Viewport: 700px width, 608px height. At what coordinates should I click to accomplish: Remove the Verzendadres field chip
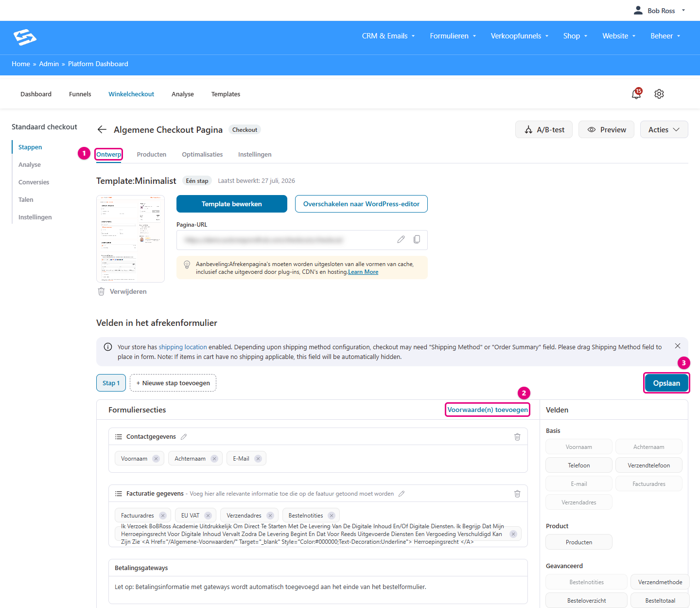[x=270, y=516]
